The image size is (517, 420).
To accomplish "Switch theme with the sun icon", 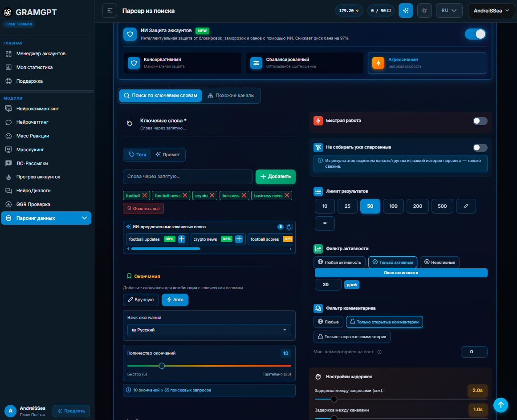I will [424, 11].
